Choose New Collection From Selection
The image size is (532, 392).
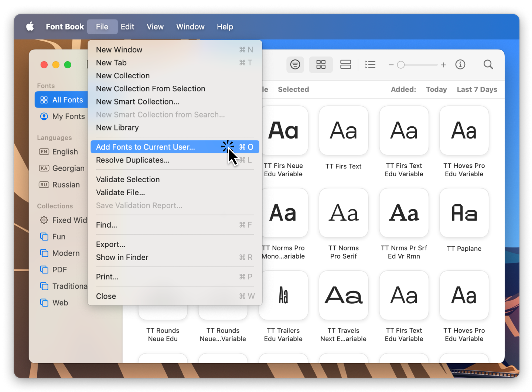point(175,89)
